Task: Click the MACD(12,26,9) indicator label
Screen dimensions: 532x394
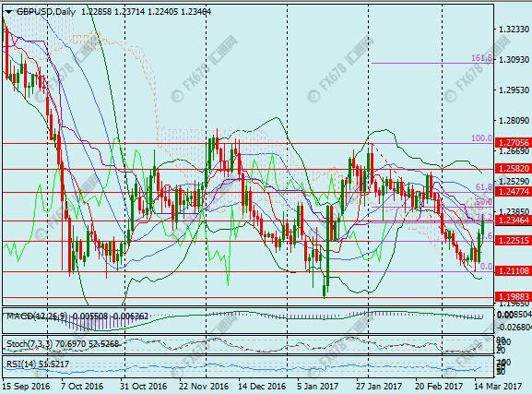Action: 35,316
